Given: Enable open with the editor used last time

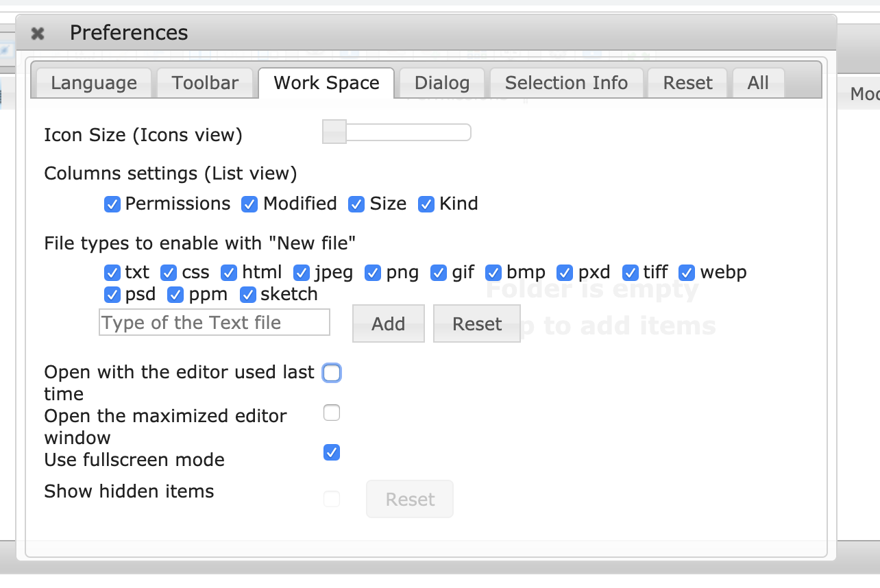Looking at the screenshot, I should point(331,372).
